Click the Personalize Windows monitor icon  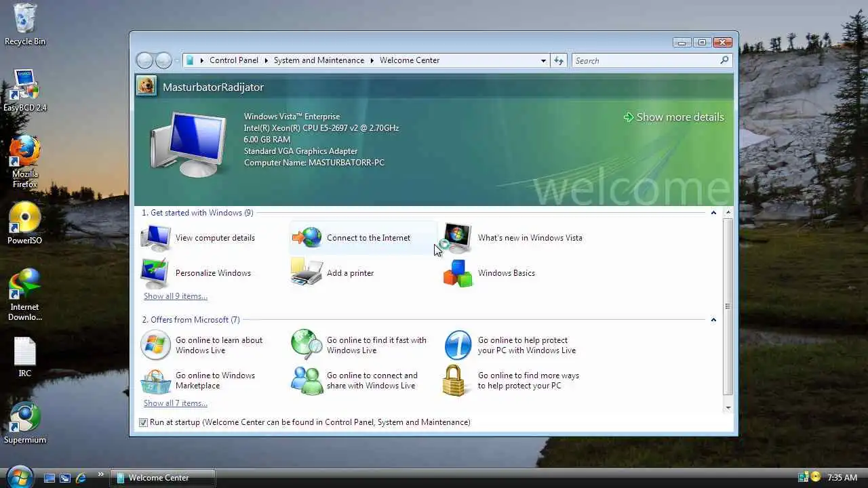[156, 273]
